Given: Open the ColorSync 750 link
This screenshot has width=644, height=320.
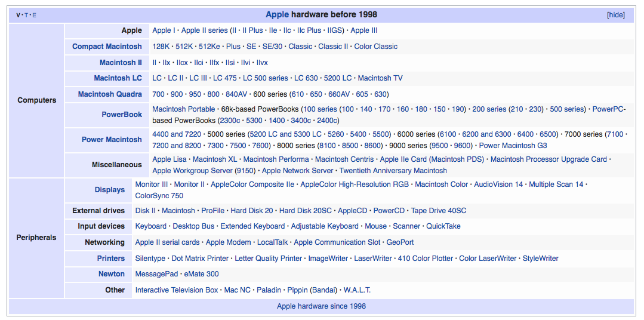Looking at the screenshot, I should (159, 196).
